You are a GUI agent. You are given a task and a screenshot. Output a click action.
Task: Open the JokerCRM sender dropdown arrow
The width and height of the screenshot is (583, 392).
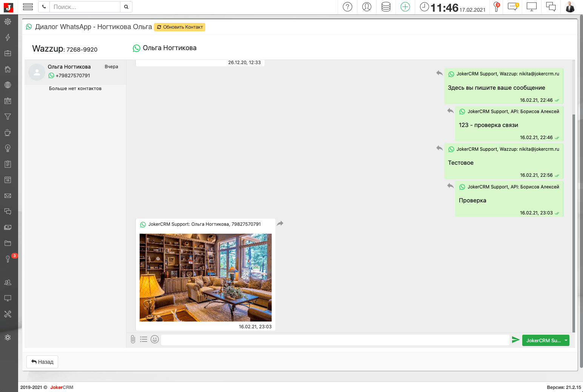tap(565, 340)
